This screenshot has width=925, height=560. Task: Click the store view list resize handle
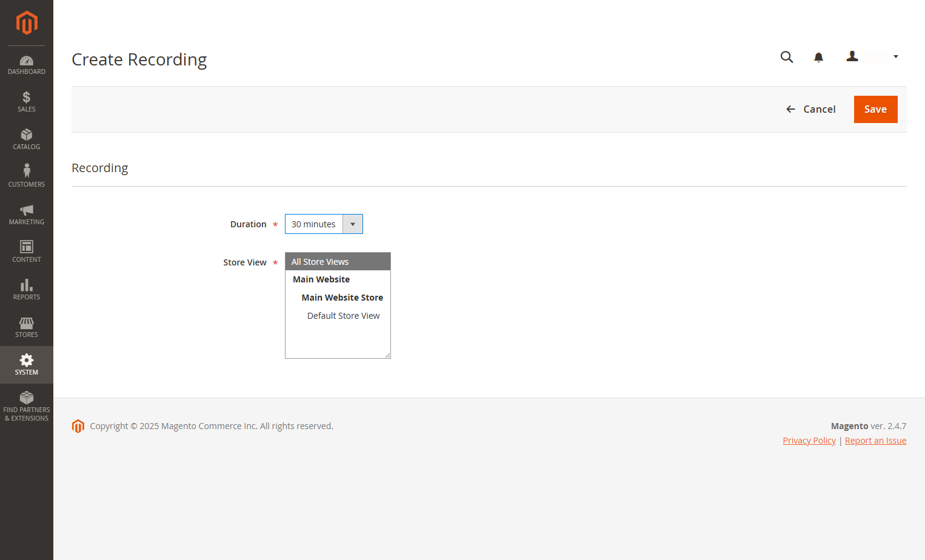point(387,355)
